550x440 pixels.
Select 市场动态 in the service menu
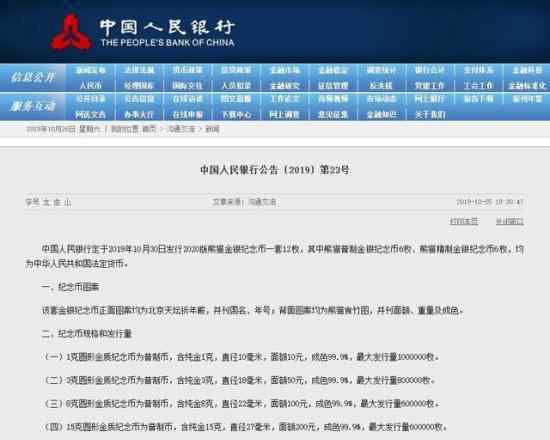pos(381,99)
